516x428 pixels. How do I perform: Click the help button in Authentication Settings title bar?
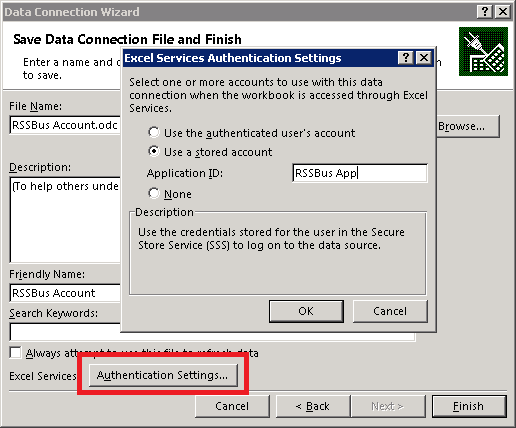406,58
